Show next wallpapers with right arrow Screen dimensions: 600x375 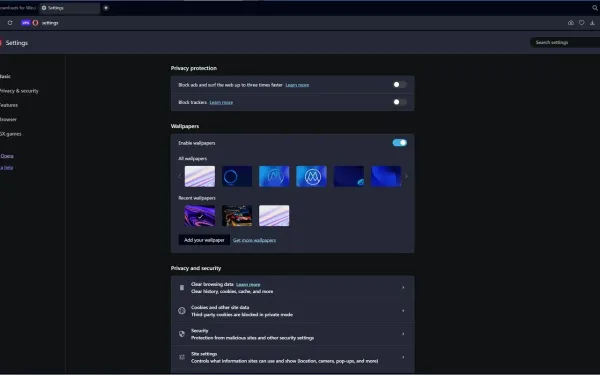[406, 176]
